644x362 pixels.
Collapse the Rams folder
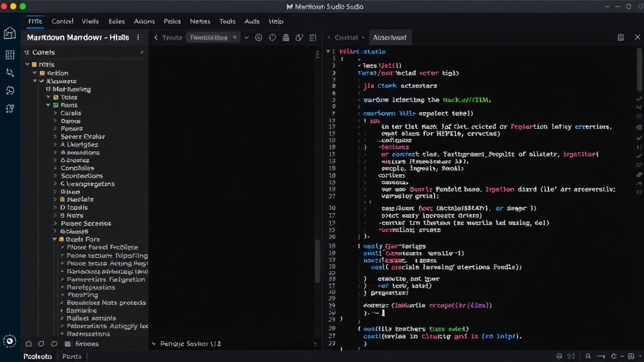[x=48, y=105]
